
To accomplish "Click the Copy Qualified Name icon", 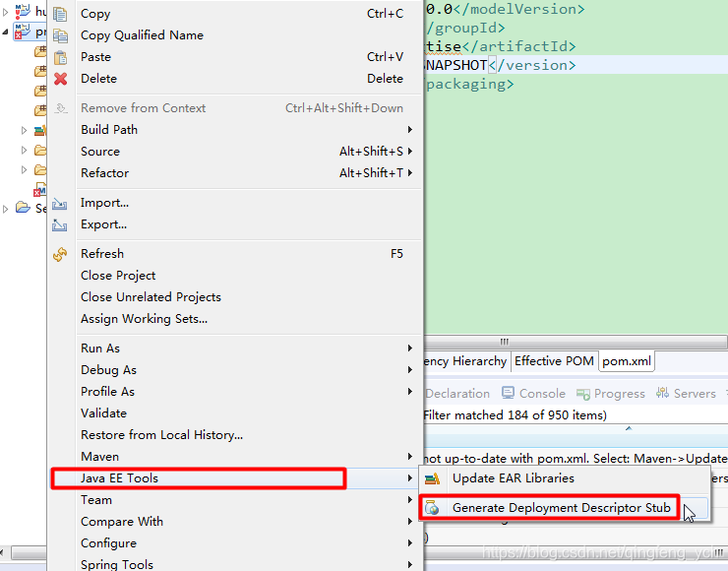I will (x=60, y=35).
